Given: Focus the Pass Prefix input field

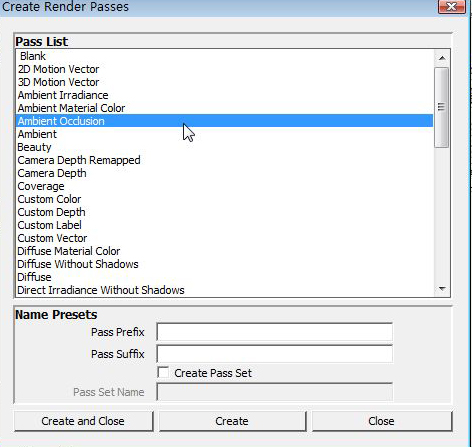Looking at the screenshot, I should pos(275,332).
